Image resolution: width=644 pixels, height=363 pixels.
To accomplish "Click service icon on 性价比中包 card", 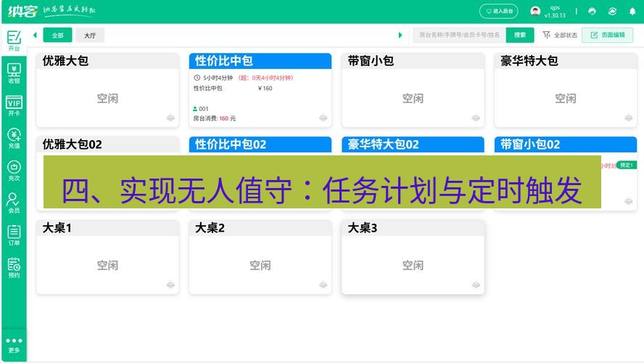I will (x=323, y=118).
